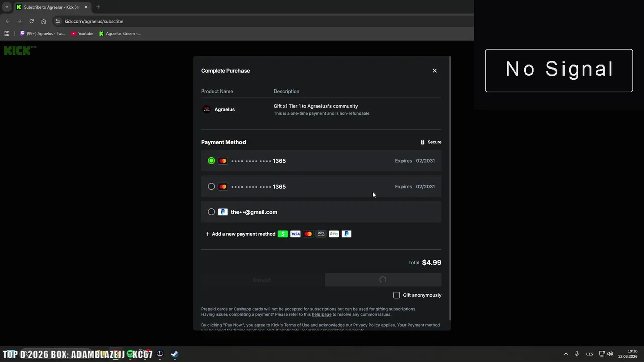Select the Subscribe to Agraelus tab
This screenshot has height=362, width=644.
(51, 7)
